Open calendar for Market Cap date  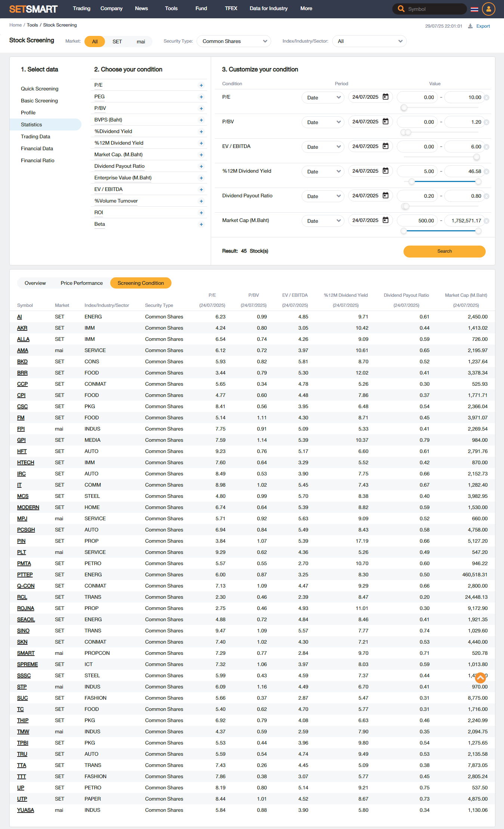(x=386, y=220)
